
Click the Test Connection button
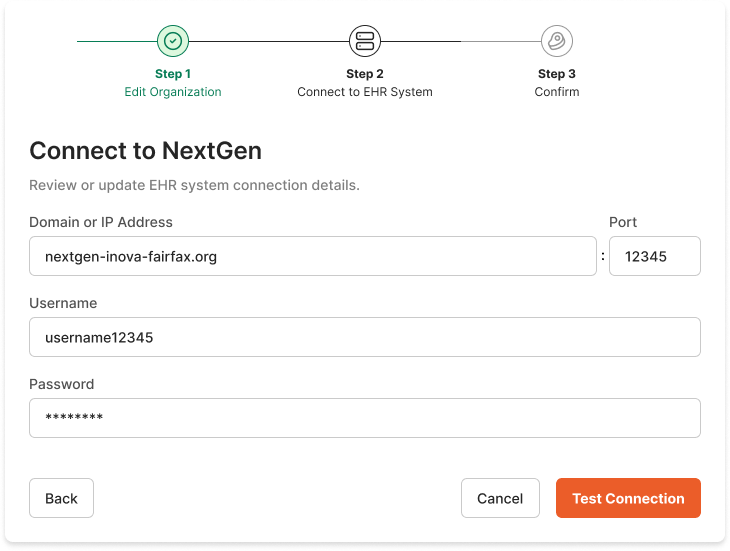[x=629, y=498]
